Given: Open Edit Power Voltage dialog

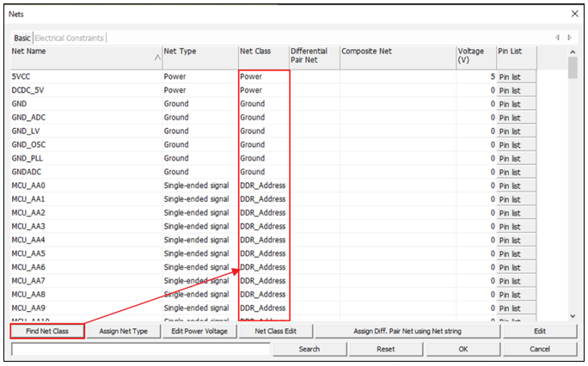Looking at the screenshot, I should pos(198,331).
